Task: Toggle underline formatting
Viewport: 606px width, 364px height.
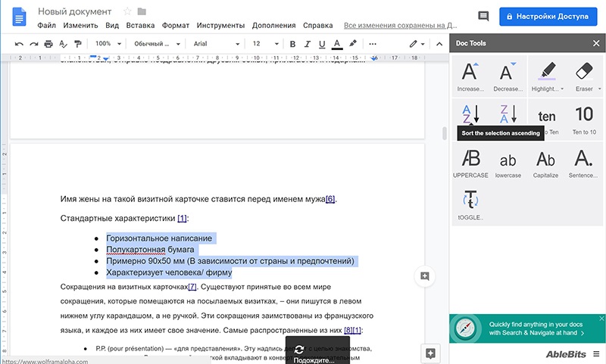Action: pyautogui.click(x=323, y=44)
